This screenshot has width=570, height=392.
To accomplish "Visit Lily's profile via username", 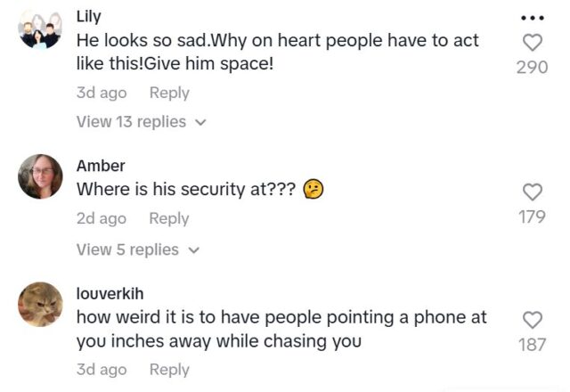I will 89,16.
